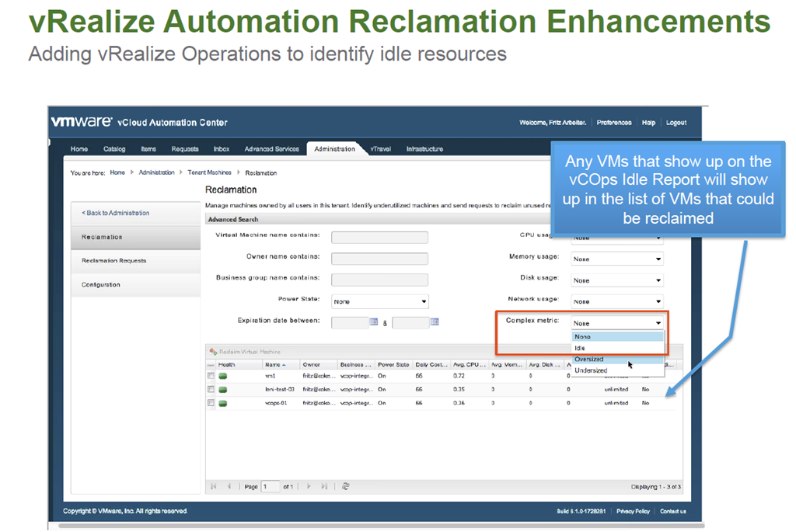
Task: Select Reclamation in the sidebar
Action: (x=135, y=237)
